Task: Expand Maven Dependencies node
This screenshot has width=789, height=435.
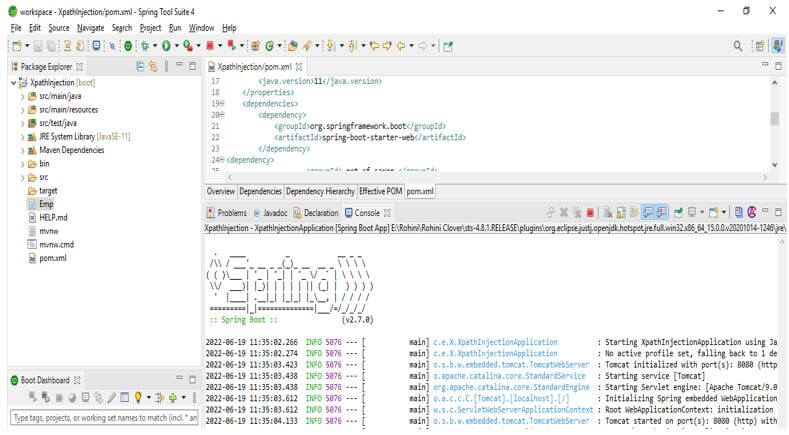Action: tap(22, 151)
